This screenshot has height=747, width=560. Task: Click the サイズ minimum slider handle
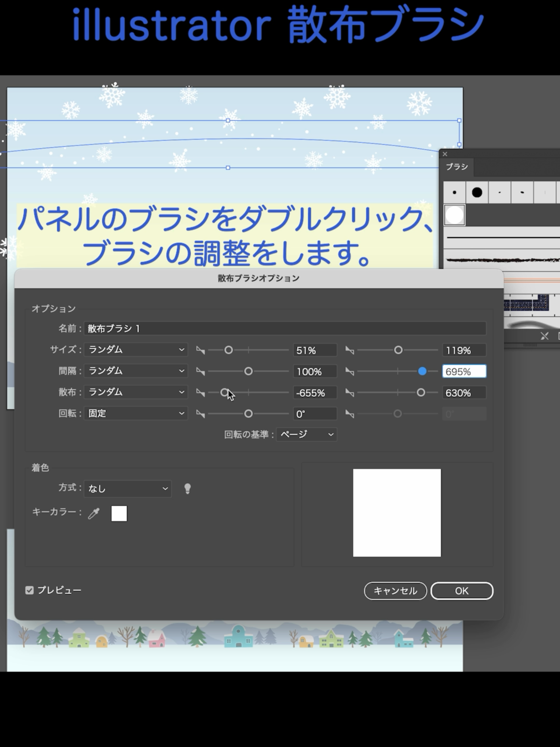click(228, 350)
